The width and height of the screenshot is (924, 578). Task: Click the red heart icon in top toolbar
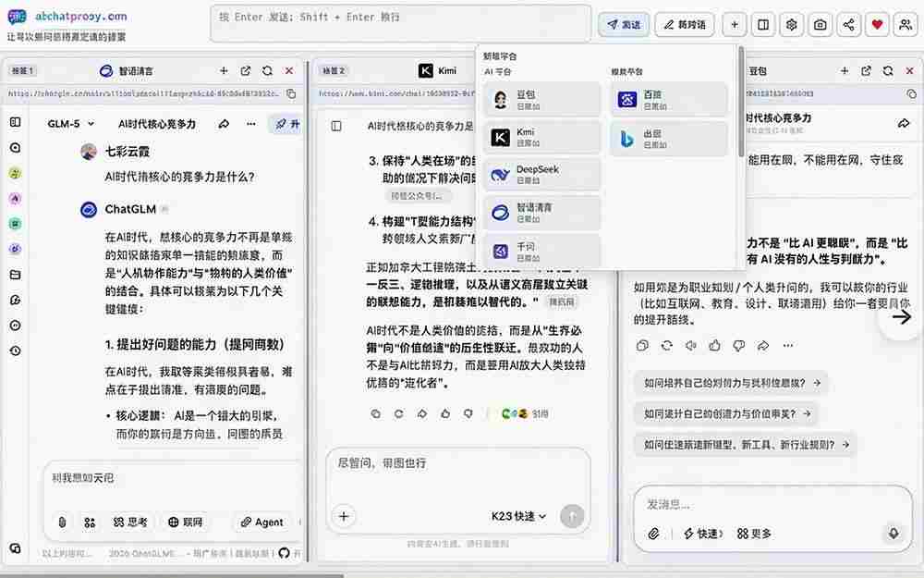(x=877, y=25)
